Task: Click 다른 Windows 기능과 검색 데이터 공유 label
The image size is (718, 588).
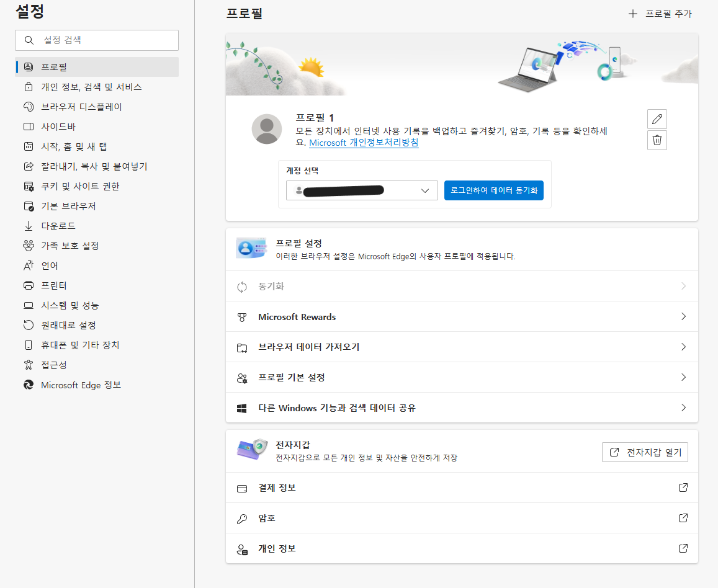Action: point(336,408)
